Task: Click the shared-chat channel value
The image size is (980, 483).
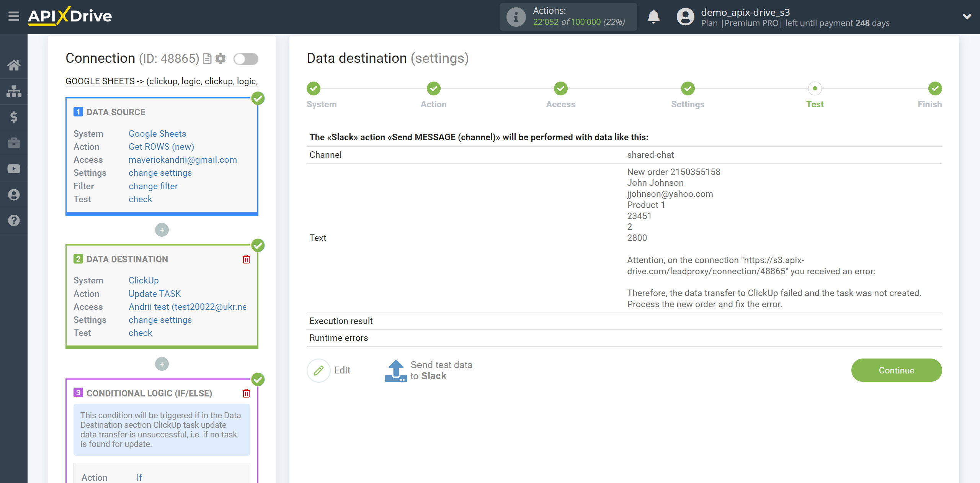Action: pyautogui.click(x=650, y=155)
